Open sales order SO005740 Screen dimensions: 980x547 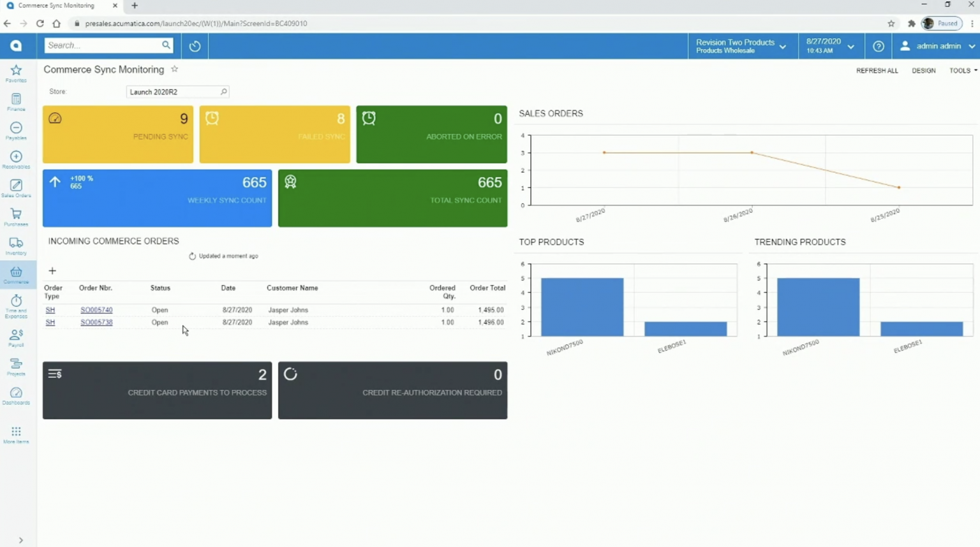tap(96, 310)
